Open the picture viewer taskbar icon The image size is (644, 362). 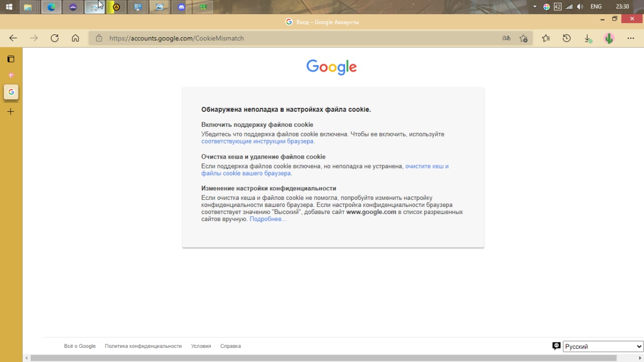pos(159,7)
